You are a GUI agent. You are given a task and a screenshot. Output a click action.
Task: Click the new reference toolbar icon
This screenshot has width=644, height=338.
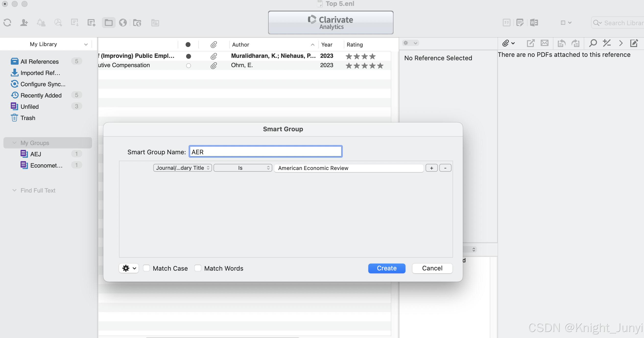[92, 23]
